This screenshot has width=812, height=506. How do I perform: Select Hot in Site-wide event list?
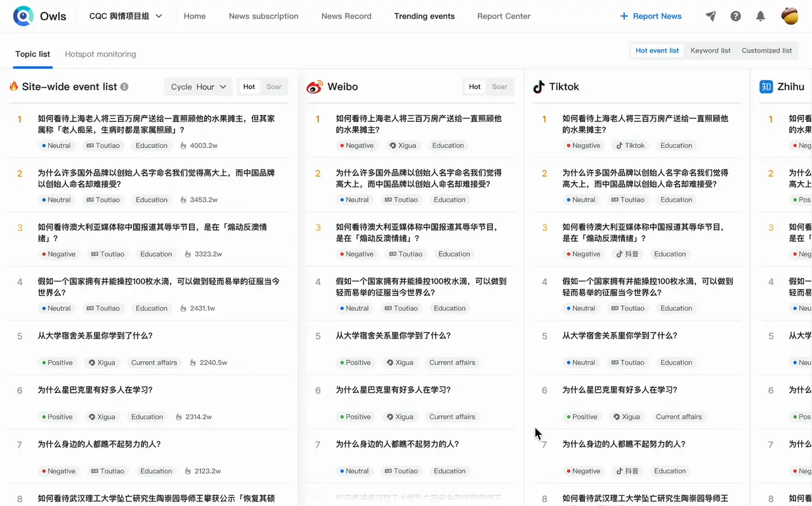(x=249, y=87)
